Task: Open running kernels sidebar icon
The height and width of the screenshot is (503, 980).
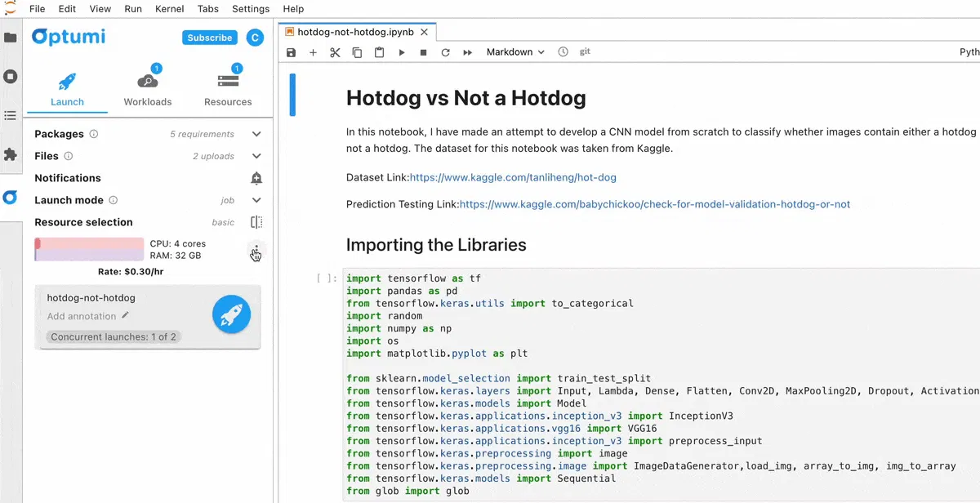Action: coord(11,77)
